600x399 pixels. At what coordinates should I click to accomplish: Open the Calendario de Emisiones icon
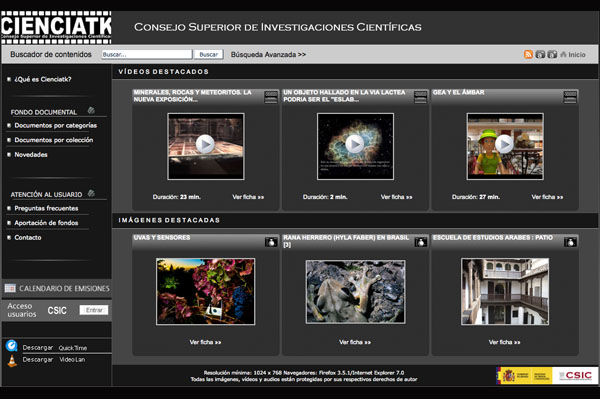click(10, 288)
